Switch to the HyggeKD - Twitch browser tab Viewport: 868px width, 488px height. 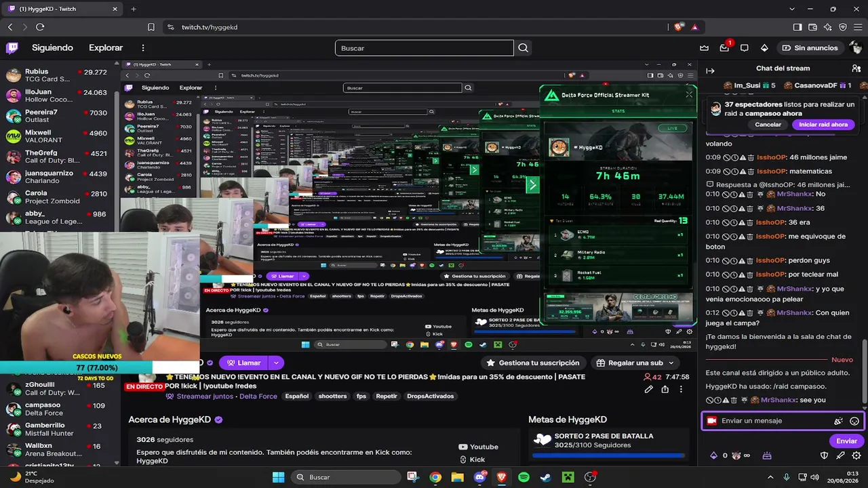point(61,9)
